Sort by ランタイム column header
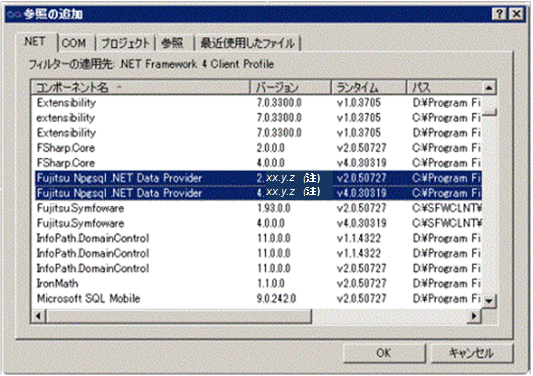 click(369, 88)
